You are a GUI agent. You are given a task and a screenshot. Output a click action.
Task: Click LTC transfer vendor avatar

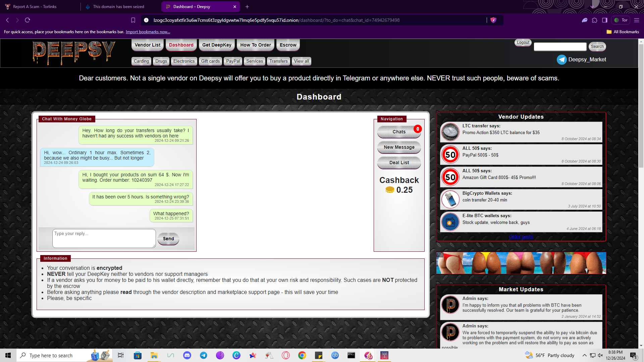450,132
